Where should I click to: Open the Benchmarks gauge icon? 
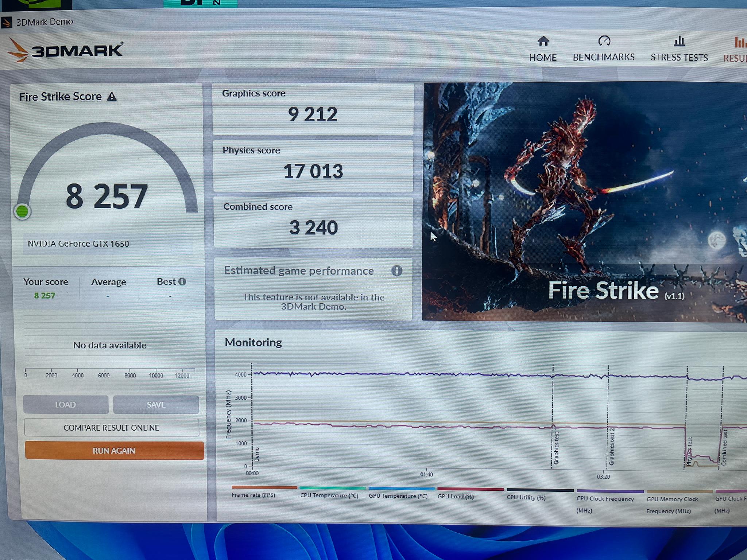604,41
